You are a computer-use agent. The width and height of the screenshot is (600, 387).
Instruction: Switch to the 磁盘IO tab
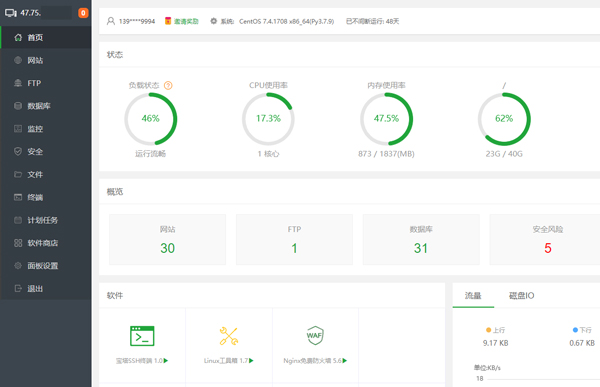522,296
